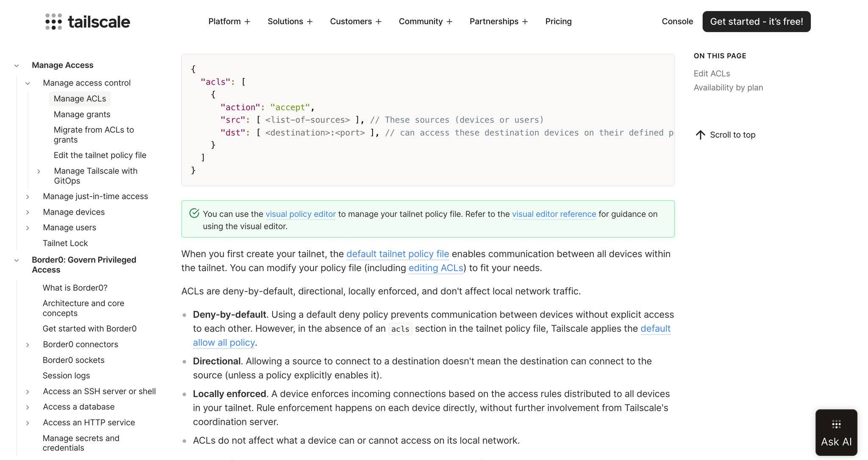Image resolution: width=868 pixels, height=460 pixels.
Task: Expand Manage Tailscale with GitOps chevron
Action: tap(39, 172)
